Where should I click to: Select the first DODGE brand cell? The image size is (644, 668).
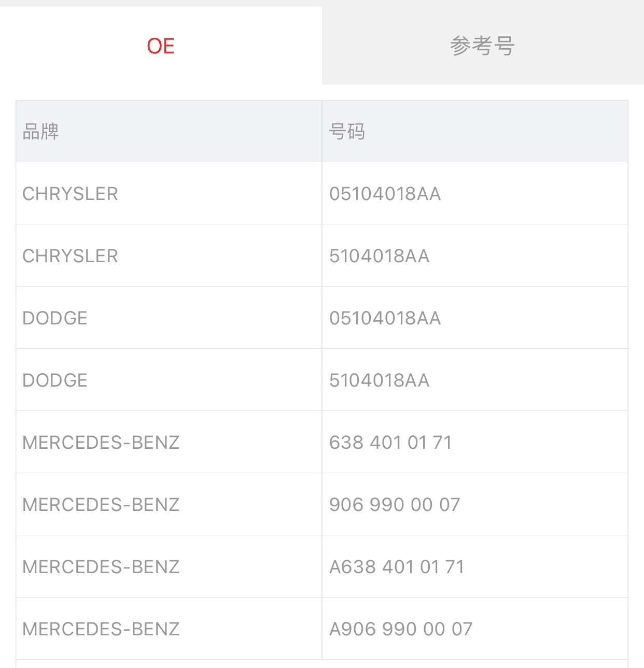point(55,318)
